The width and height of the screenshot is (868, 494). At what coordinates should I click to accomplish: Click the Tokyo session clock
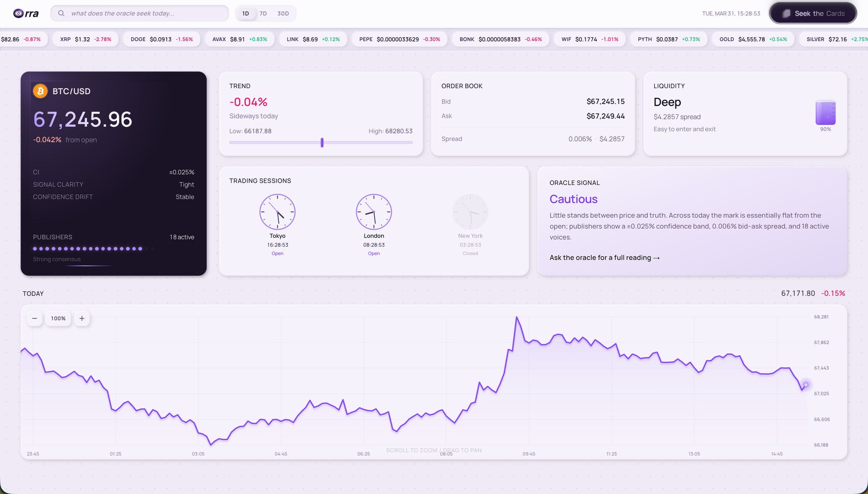click(x=277, y=212)
